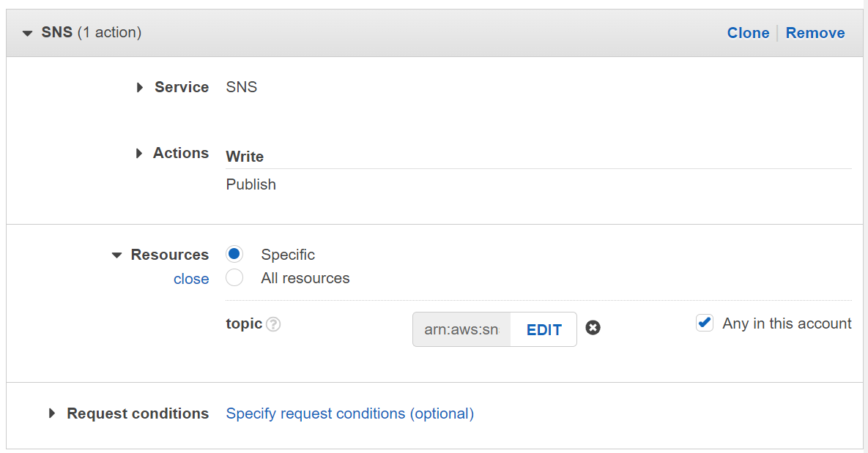Click the Service label
Screen dimensions: 868x453
pos(182,87)
